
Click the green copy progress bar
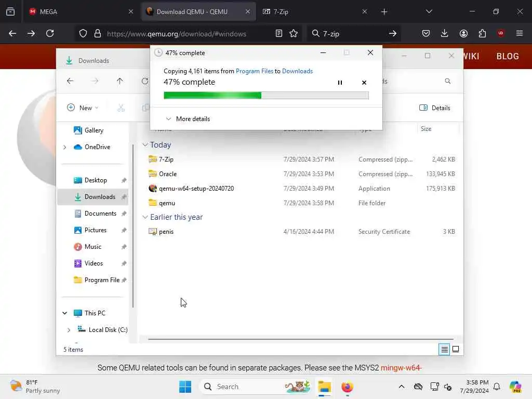pos(266,96)
